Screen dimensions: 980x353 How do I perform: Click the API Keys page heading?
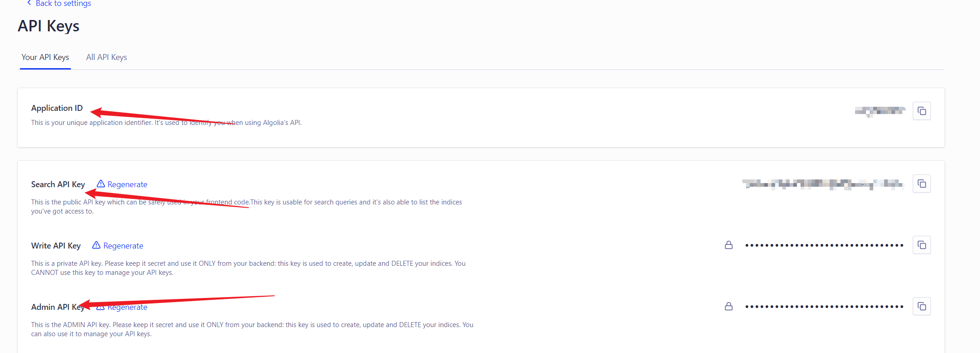49,26
